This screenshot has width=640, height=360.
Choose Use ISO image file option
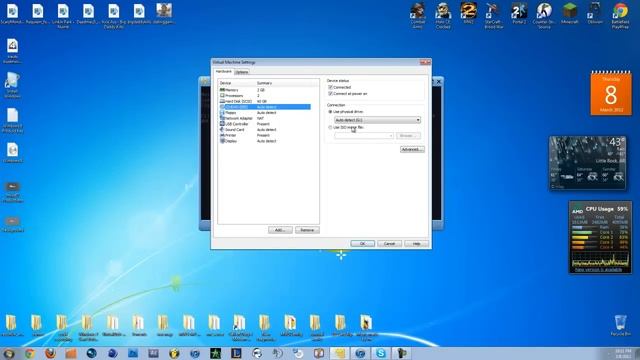pos(330,127)
